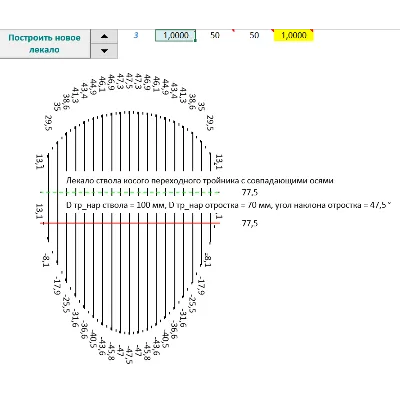Click the 77,5 label beside red line
The height and width of the screenshot is (400, 400).
tap(250, 223)
